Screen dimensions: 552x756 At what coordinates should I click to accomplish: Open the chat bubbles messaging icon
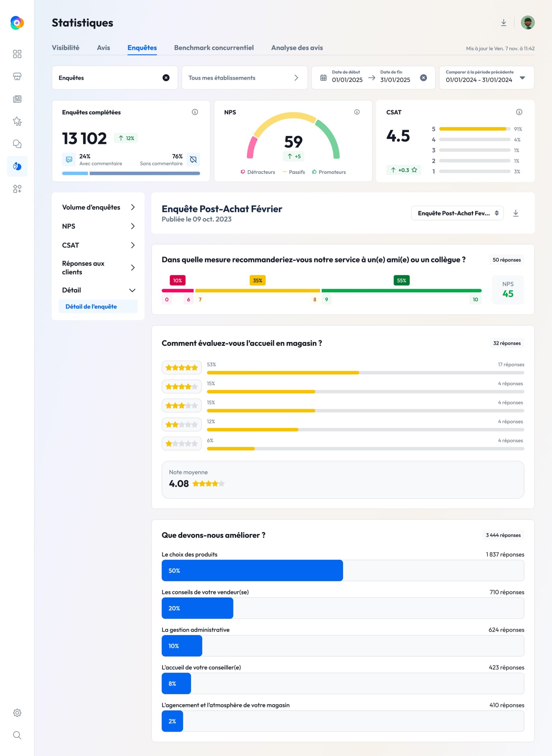[17, 144]
